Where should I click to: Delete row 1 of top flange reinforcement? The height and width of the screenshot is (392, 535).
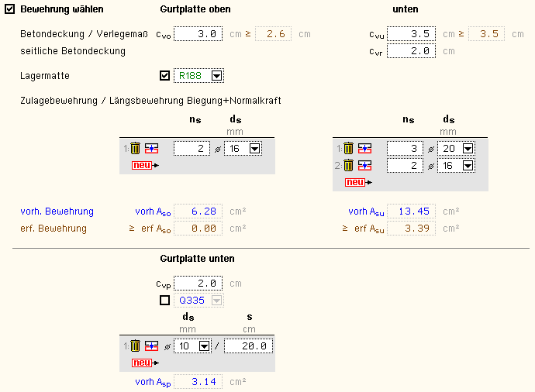click(135, 149)
